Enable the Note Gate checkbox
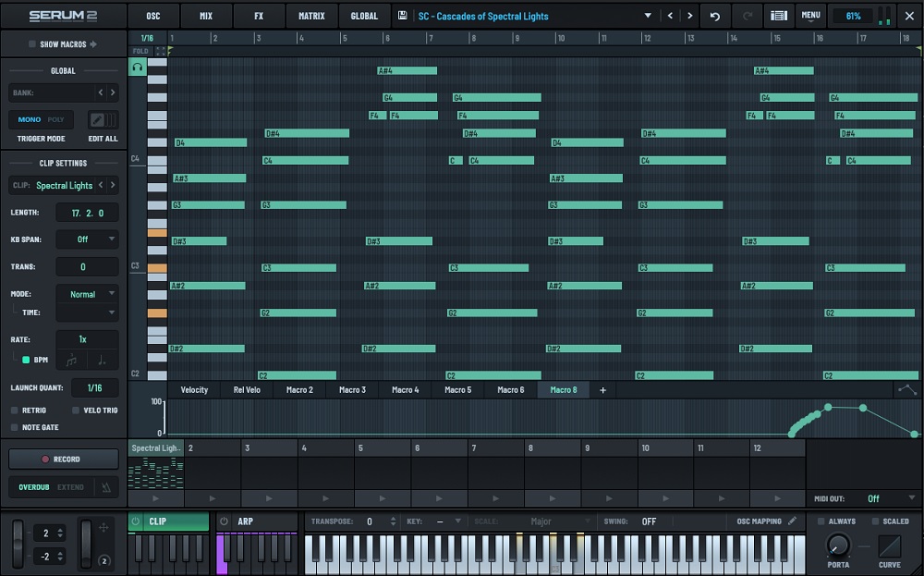The width and height of the screenshot is (924, 576). 15,427
